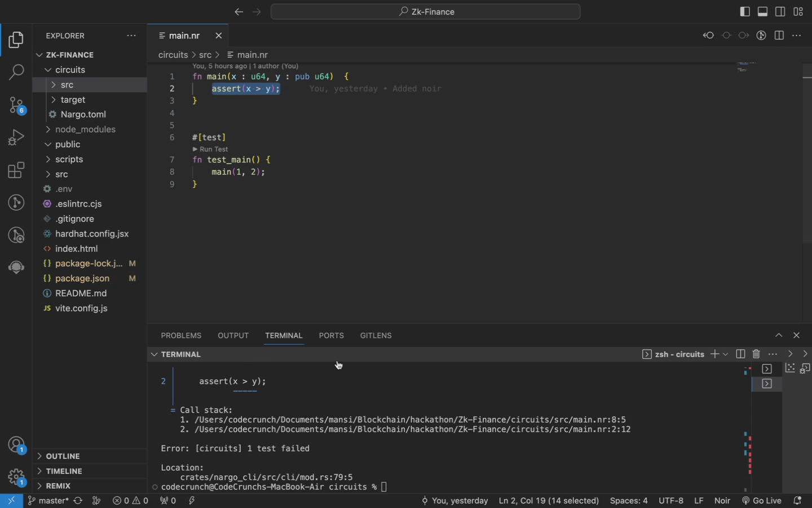Image resolution: width=812 pixels, height=508 pixels.
Task: Toggle the secondary side bar layout icon
Action: [x=780, y=12]
